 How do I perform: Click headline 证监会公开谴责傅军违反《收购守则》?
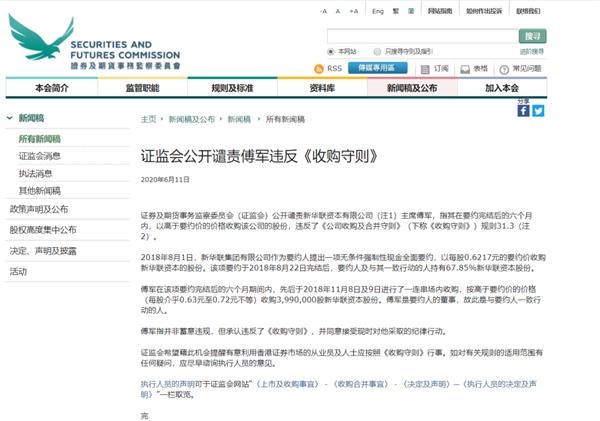pos(259,157)
